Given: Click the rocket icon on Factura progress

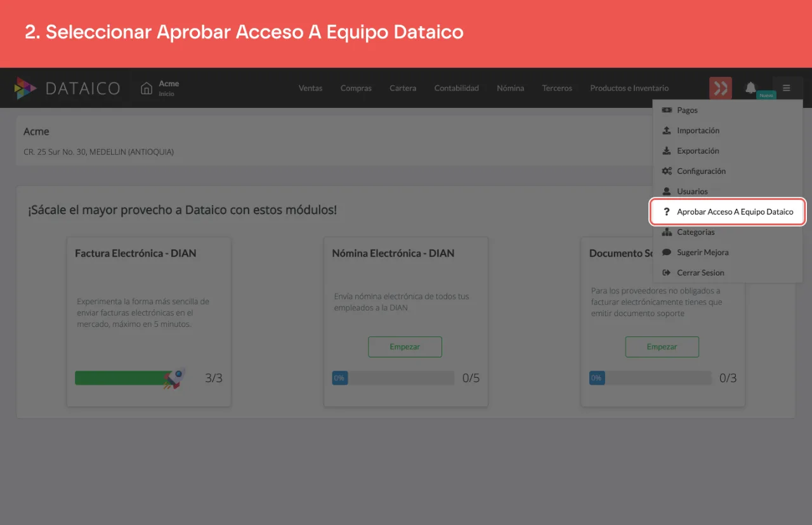Looking at the screenshot, I should coord(174,378).
